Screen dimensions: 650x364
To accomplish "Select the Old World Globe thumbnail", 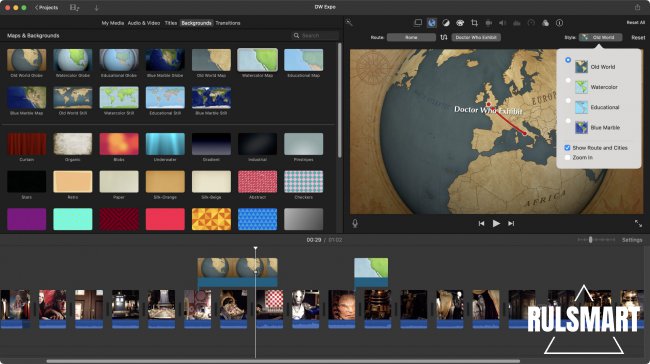I will [27, 60].
